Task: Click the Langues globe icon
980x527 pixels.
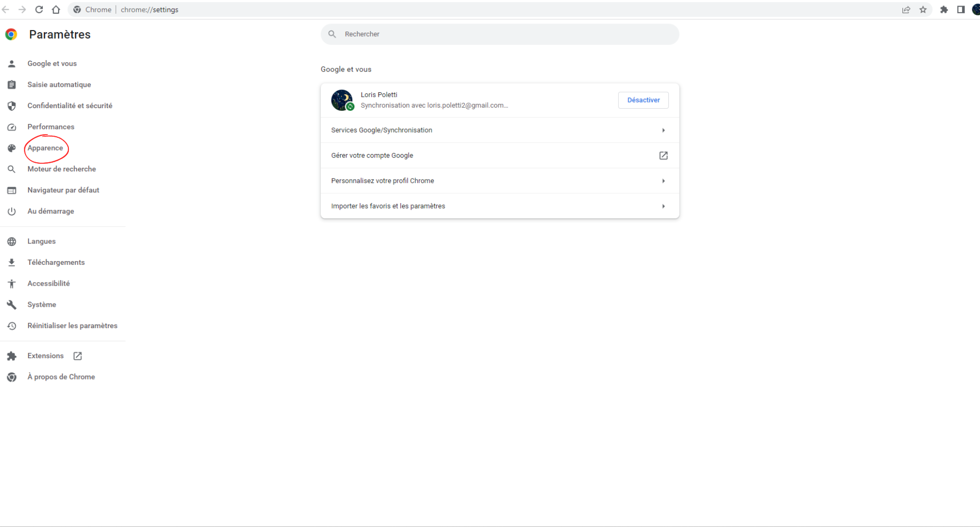Action: point(12,241)
